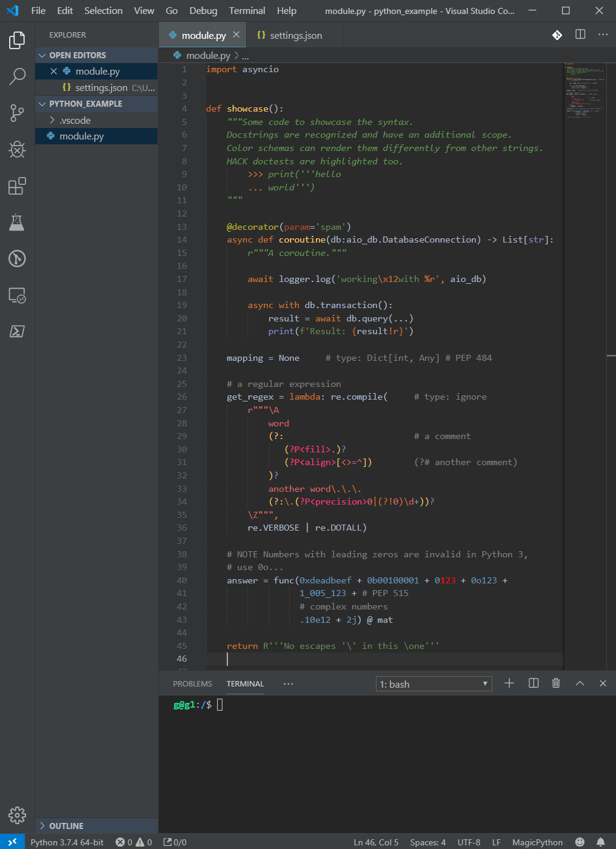Viewport: 616px width, 849px height.
Task: Close the module.py editor tab
Action: pyautogui.click(x=236, y=35)
